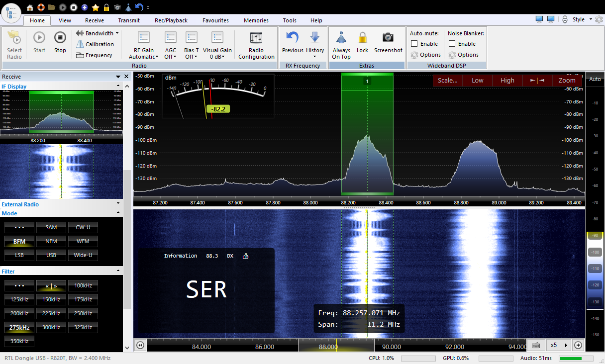605x364 pixels.
Task: Select SAM mode
Action: click(x=51, y=227)
